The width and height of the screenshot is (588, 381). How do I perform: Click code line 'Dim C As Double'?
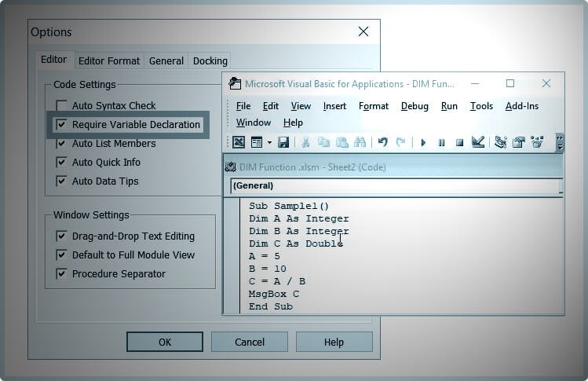point(296,244)
